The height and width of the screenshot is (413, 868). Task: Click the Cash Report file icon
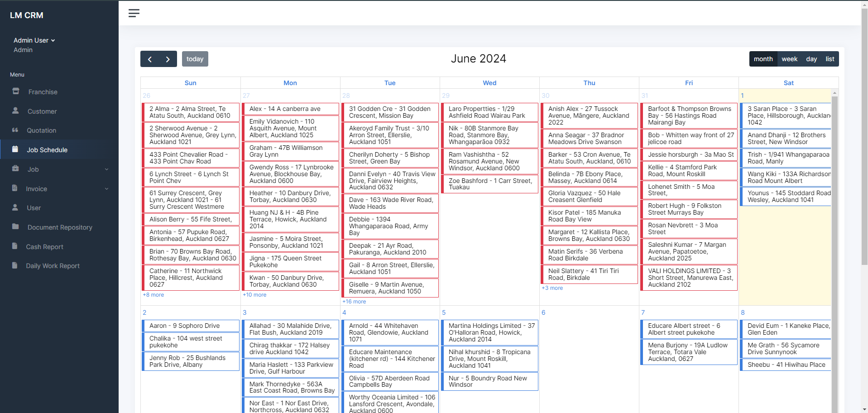[x=14, y=246]
